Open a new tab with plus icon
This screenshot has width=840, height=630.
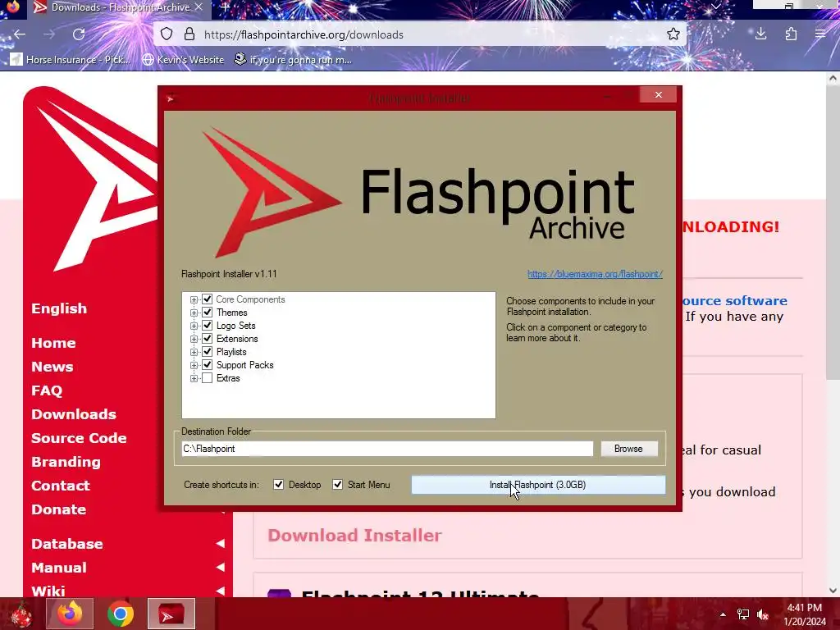226,7
